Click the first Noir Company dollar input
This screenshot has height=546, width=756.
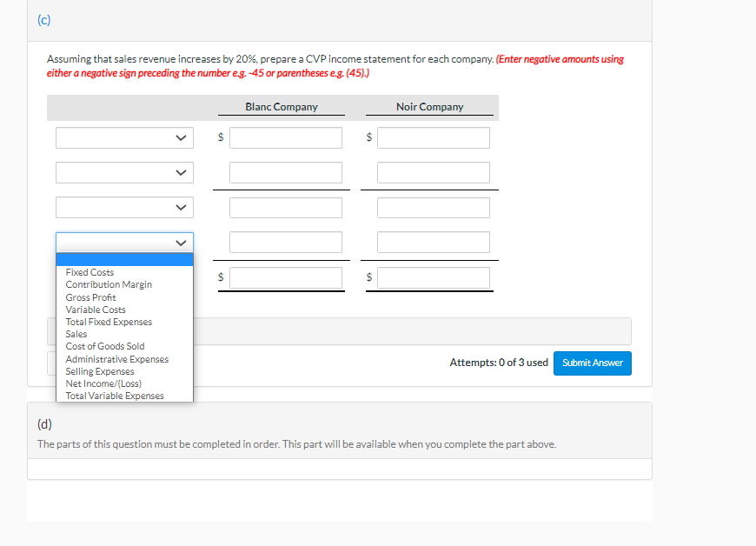pyautogui.click(x=434, y=137)
